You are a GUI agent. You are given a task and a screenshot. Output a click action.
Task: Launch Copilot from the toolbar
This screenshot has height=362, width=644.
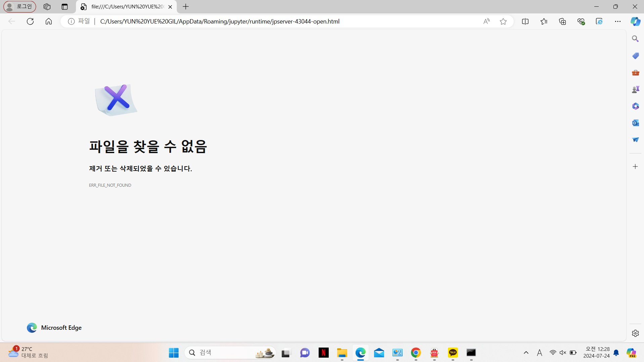coord(635,21)
